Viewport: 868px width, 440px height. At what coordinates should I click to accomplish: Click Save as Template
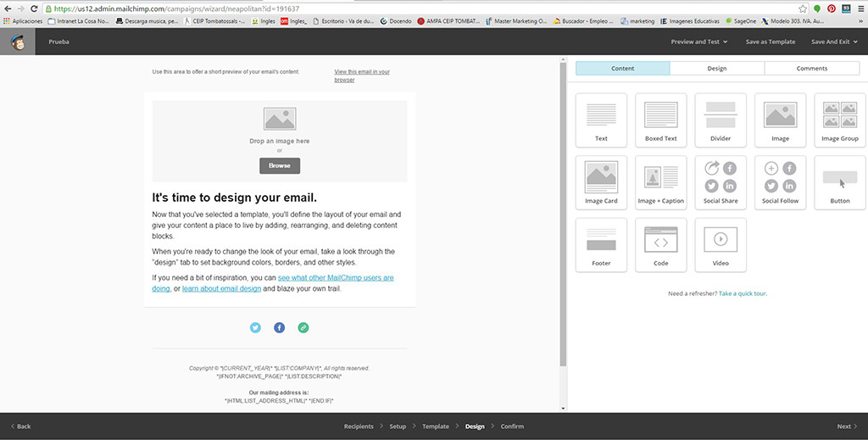pos(771,42)
